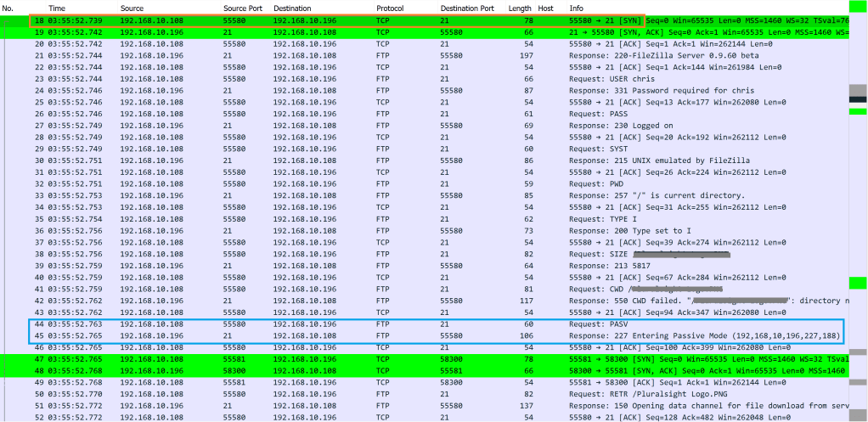Select the 230 Logged on response packet

pyautogui.click(x=340, y=126)
